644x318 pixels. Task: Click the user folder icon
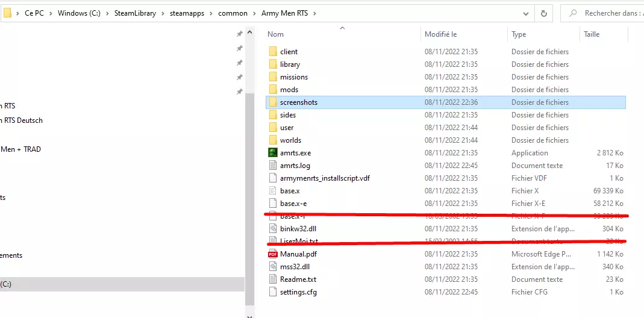pyautogui.click(x=273, y=128)
